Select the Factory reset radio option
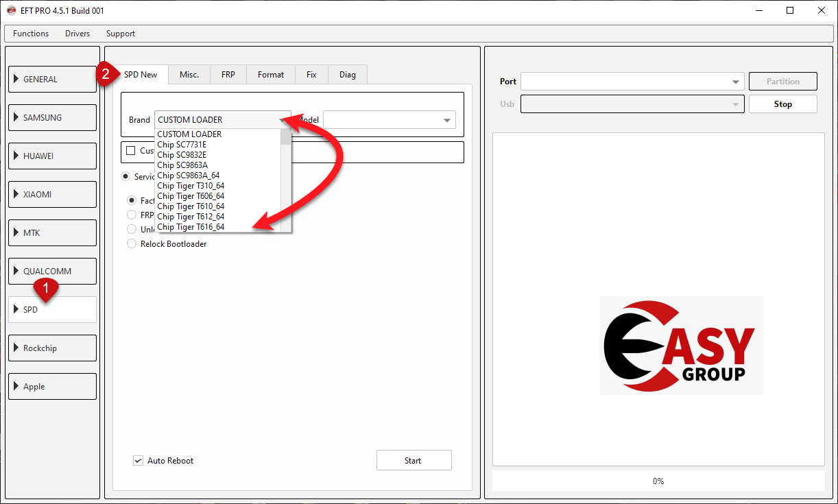 point(132,201)
